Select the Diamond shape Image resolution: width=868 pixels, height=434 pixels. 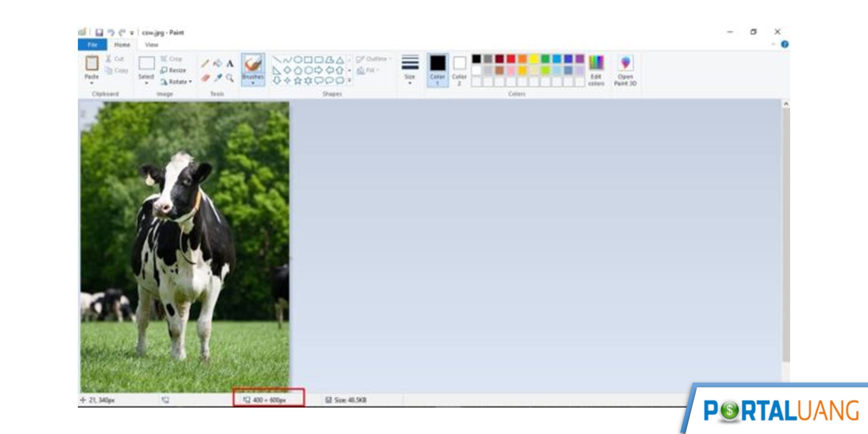tap(287, 70)
